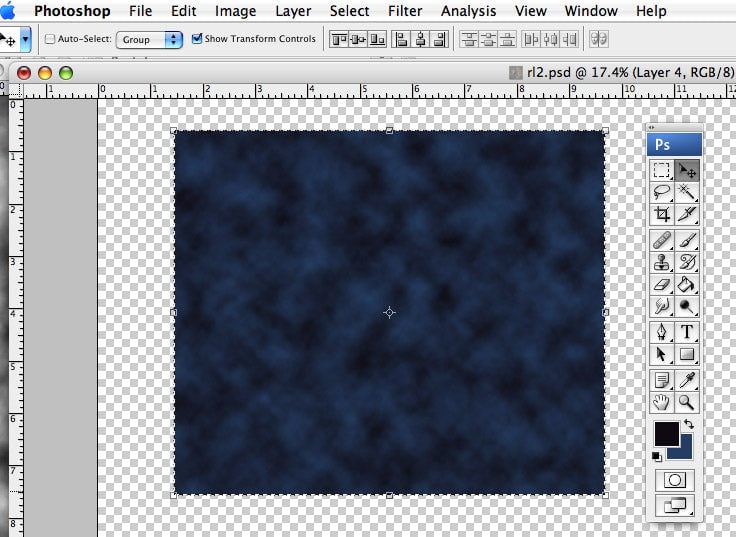
Task: Open the Edit menu
Action: pos(184,11)
